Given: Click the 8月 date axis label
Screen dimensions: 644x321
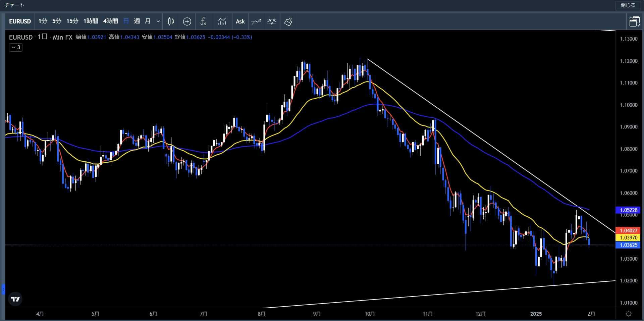Looking at the screenshot, I should point(262,314).
